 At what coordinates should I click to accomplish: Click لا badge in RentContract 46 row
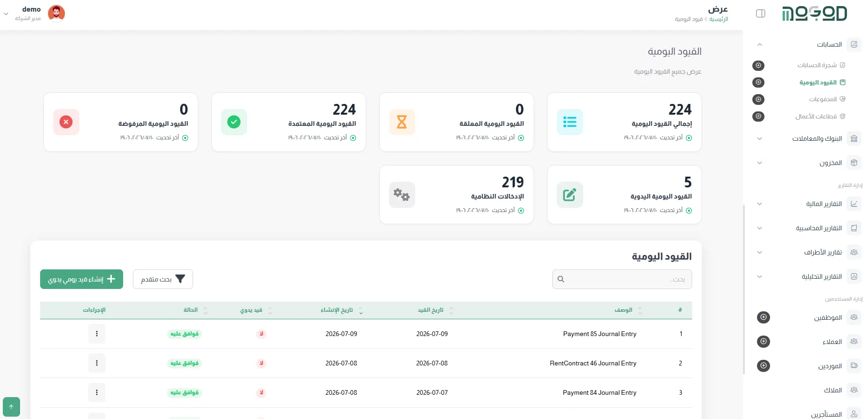coord(261,363)
